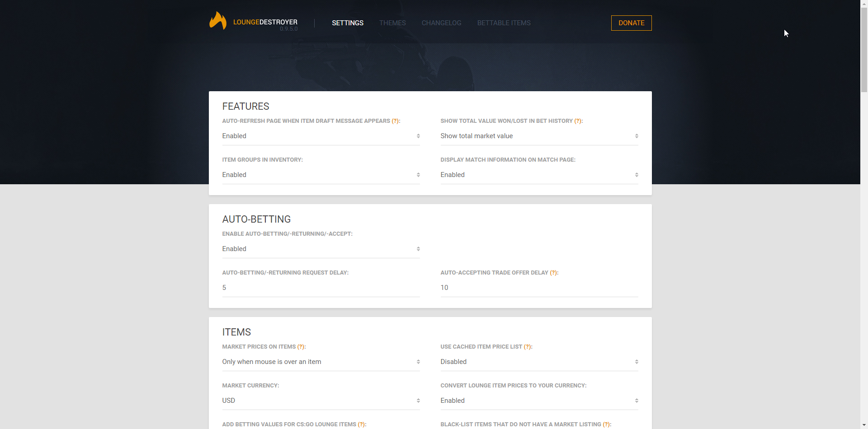Open the Changelog tab

(x=441, y=23)
